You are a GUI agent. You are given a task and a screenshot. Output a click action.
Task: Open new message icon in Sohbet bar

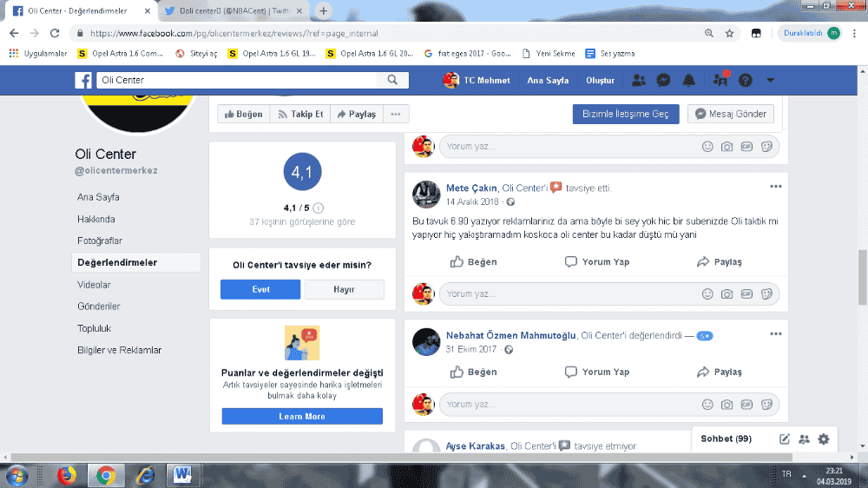[x=785, y=439]
